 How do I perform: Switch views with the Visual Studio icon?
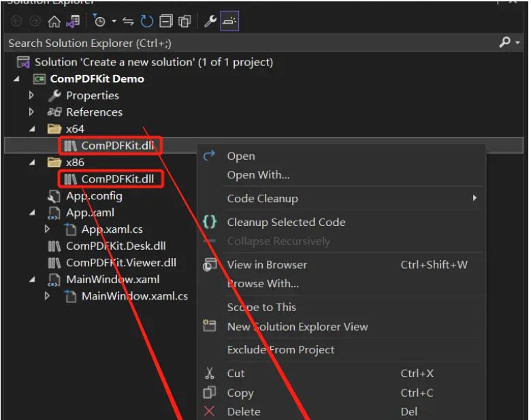coord(72,21)
